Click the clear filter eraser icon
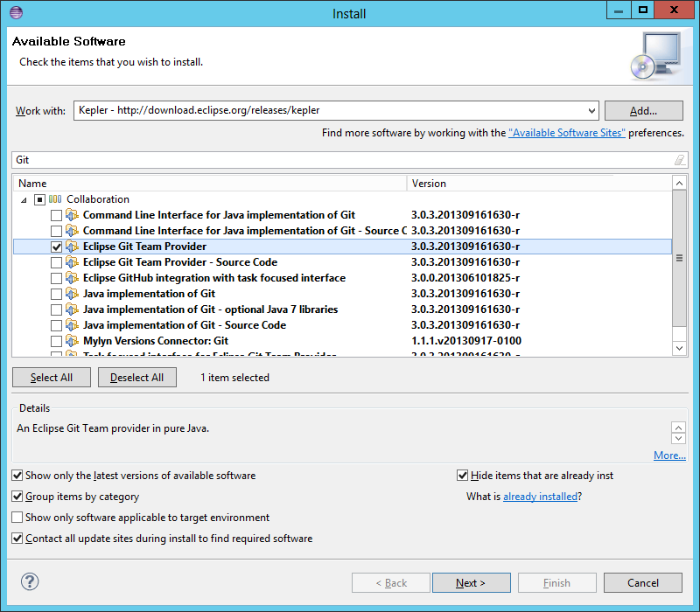700x612 pixels. [679, 160]
